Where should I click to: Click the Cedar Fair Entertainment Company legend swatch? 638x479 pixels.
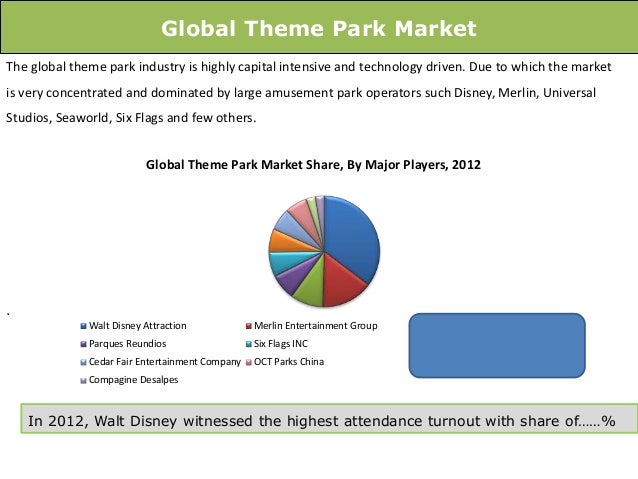(83, 362)
